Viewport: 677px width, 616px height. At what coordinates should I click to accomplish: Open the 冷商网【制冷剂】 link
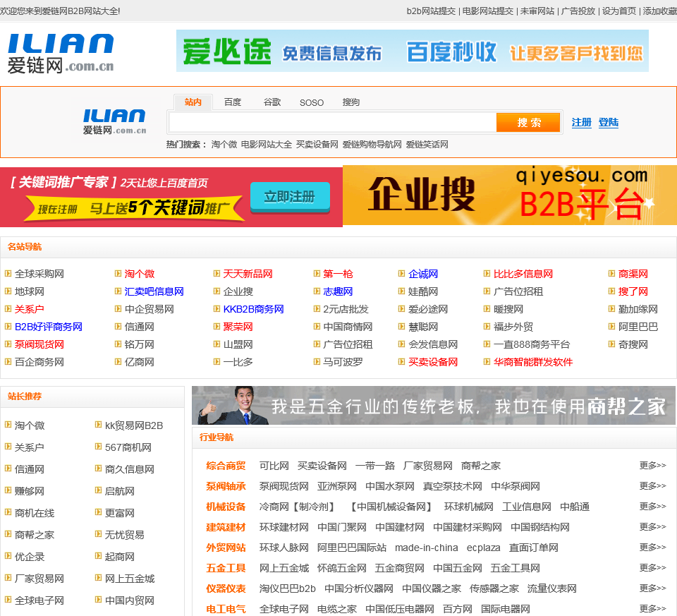click(x=298, y=507)
